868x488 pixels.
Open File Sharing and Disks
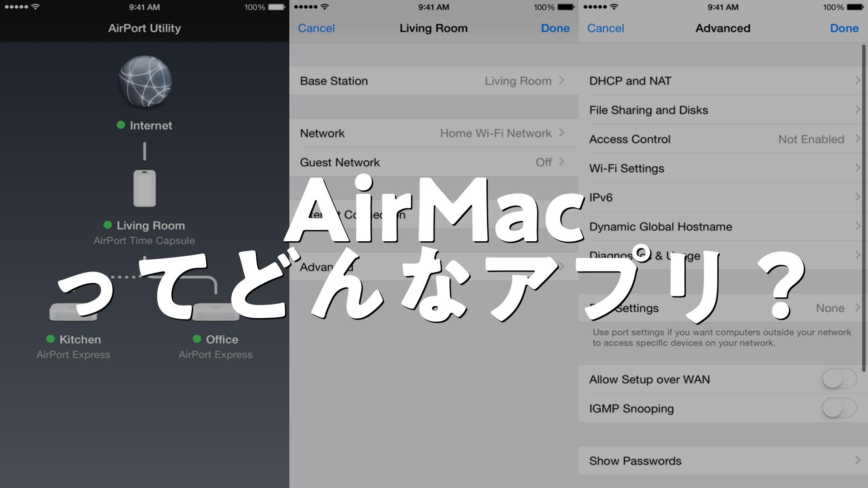coord(723,110)
